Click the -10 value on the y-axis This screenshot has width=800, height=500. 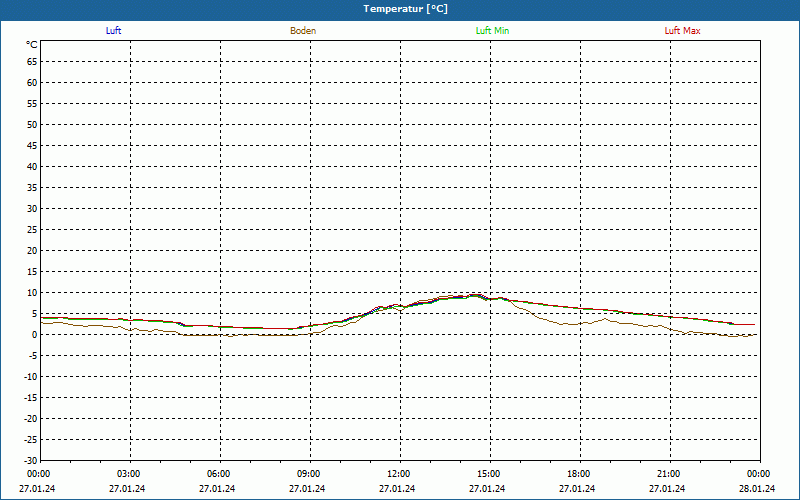tap(31, 377)
